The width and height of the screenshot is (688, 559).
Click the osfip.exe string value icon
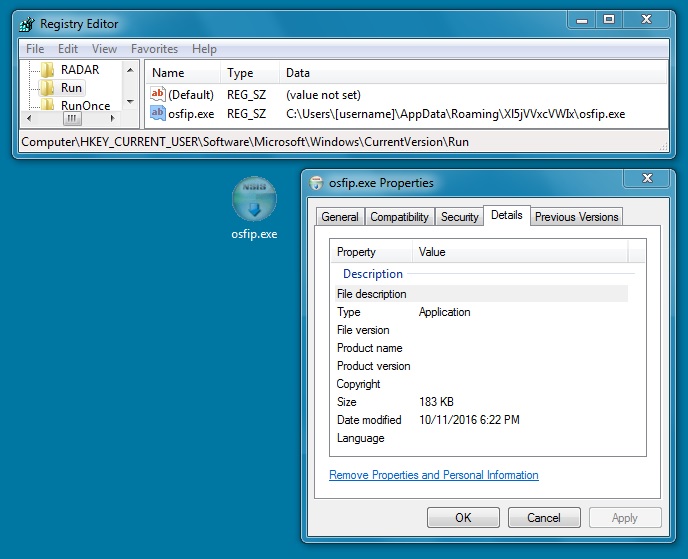tap(158, 113)
